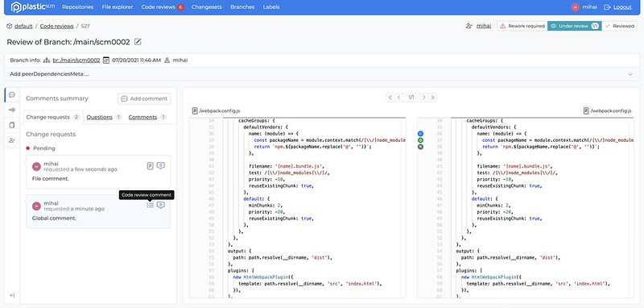Open the br:/main/scm0002 branch link

[76, 60]
